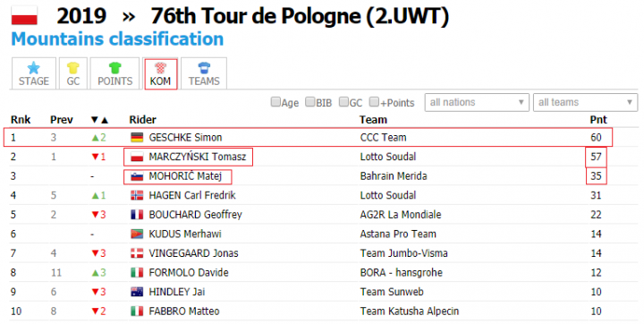Expand the all teams dropdown

[x=585, y=102]
